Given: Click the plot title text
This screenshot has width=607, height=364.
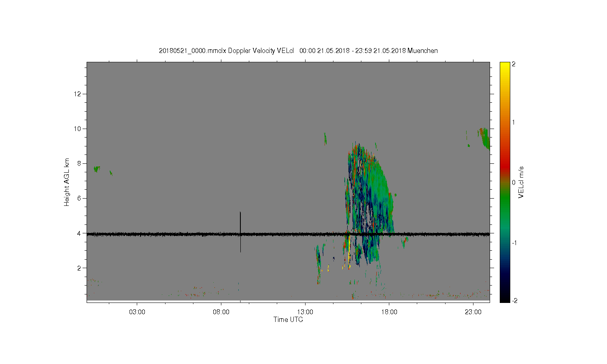Looking at the screenshot, I should pos(298,51).
